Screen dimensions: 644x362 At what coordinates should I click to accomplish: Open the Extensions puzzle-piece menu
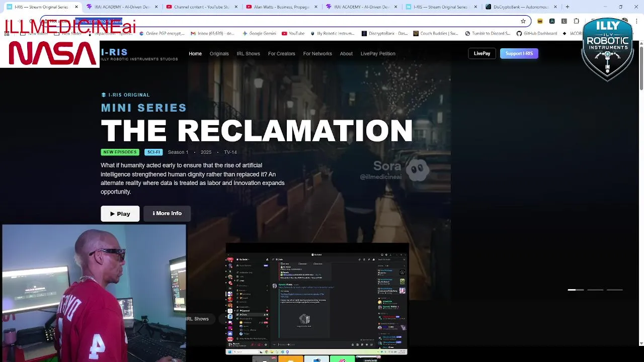577,21
